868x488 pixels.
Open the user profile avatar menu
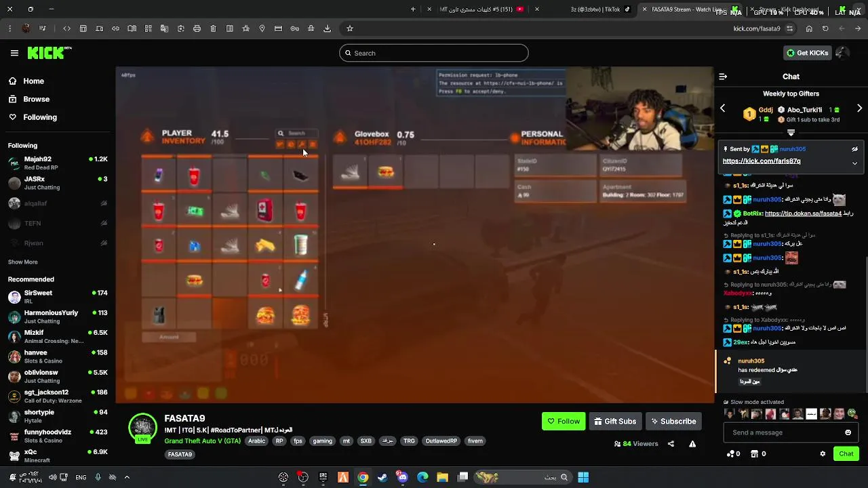tap(842, 53)
